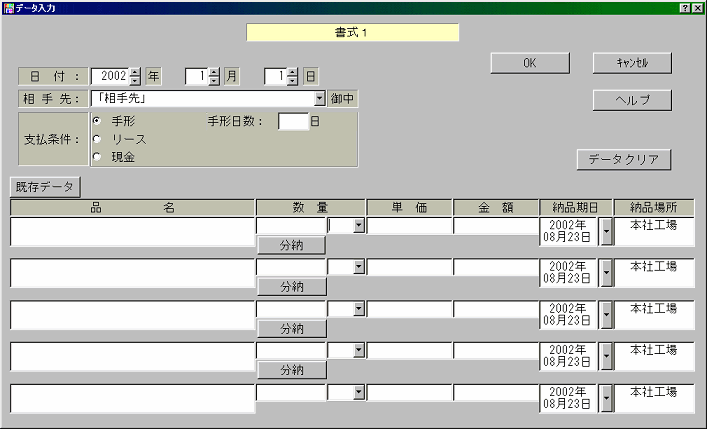707x429 pixels.
Task: Increase the year value with up arrow
Action: [136, 71]
